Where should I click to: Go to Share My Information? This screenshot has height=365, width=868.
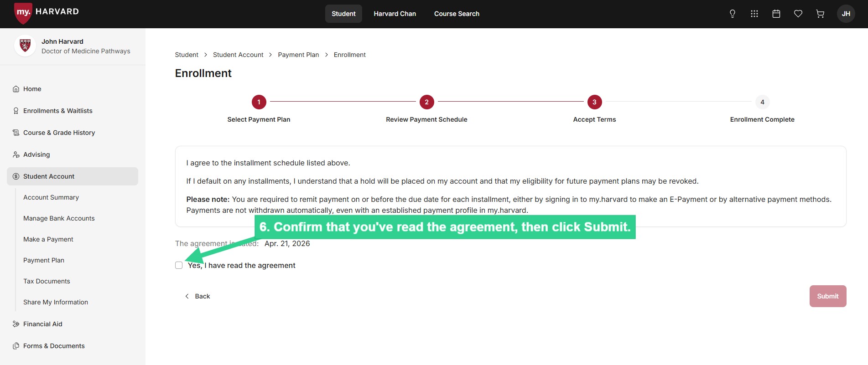(x=56, y=302)
